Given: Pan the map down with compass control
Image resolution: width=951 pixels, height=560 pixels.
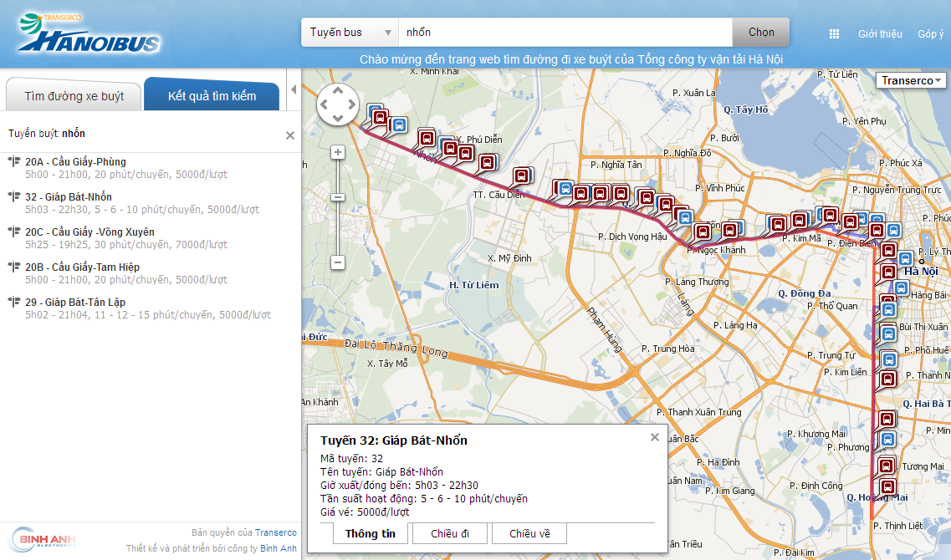Looking at the screenshot, I should (338, 118).
